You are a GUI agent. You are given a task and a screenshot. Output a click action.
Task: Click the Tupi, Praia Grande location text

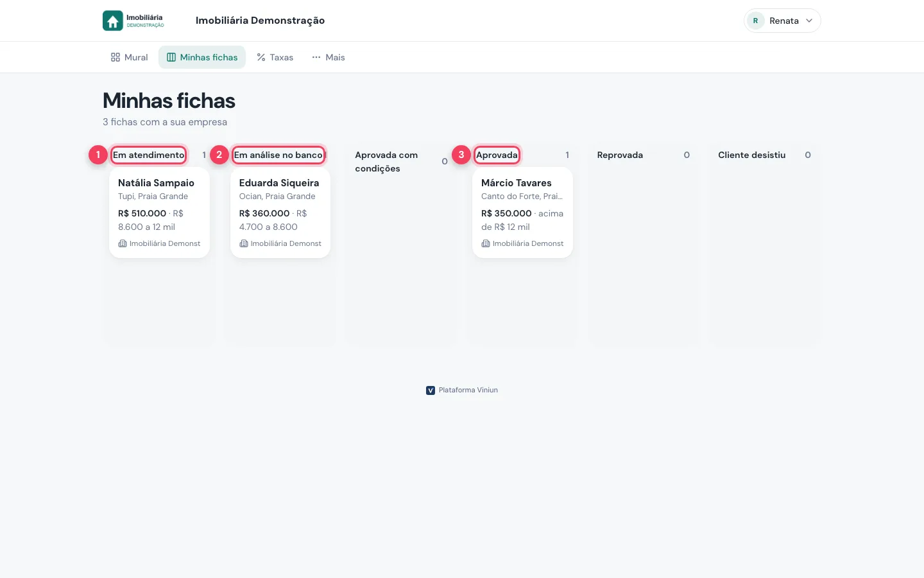153,197
